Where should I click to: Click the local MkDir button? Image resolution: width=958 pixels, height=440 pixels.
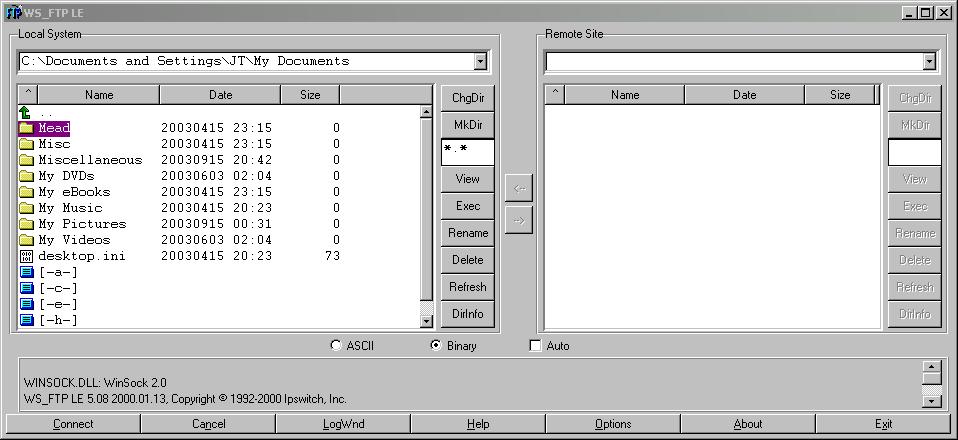(467, 125)
